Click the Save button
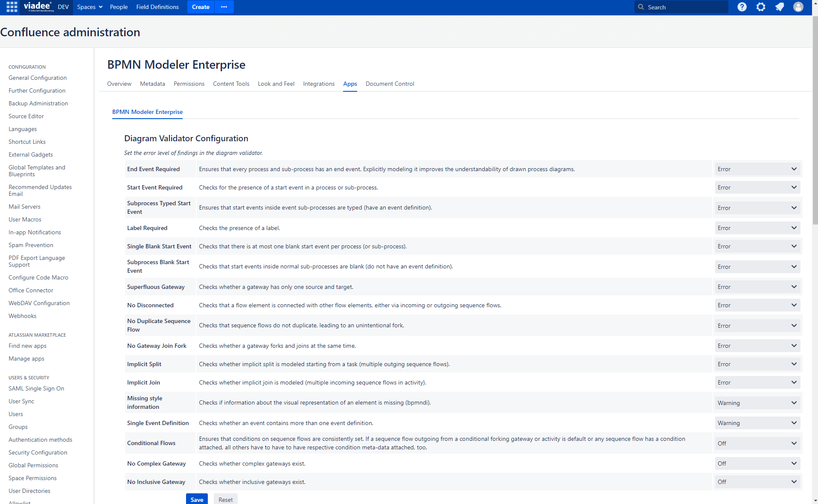Viewport: 818px width, 504px height. coord(197,499)
